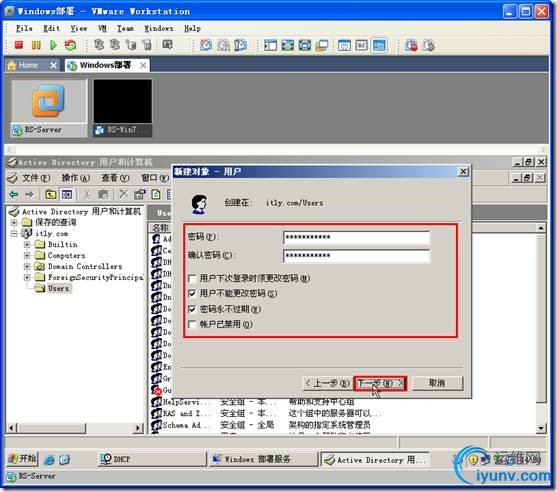
Task: Open the 查看(V) menu
Action: pos(115,178)
